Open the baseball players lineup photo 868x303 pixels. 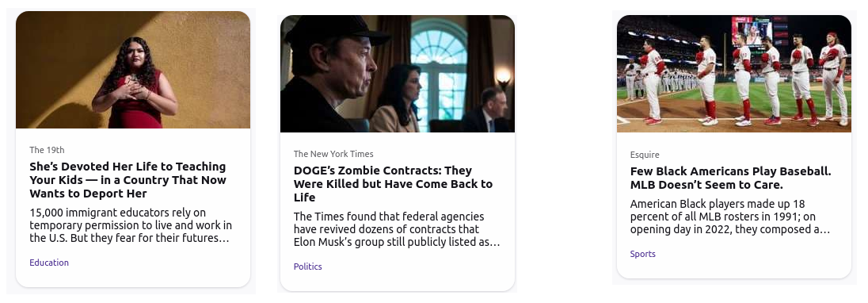(734, 74)
